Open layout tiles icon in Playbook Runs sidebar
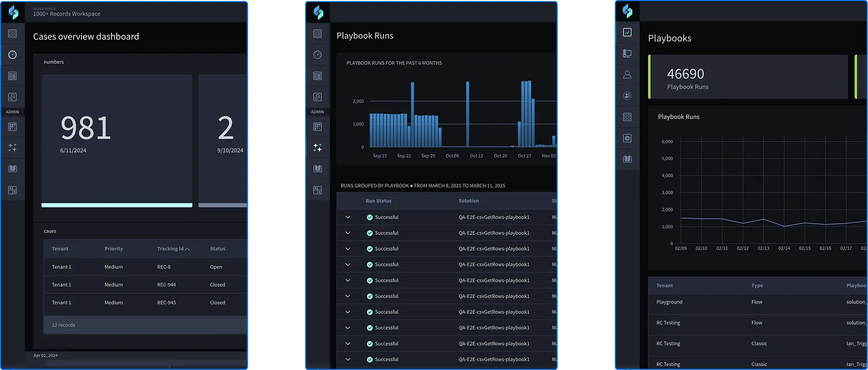The image size is (868, 370). pyautogui.click(x=318, y=190)
